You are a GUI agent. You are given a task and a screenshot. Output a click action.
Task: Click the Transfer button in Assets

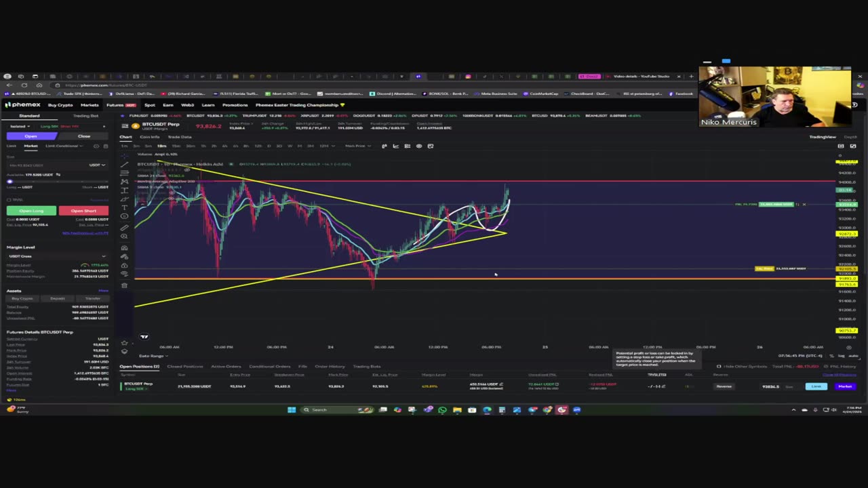coord(93,298)
